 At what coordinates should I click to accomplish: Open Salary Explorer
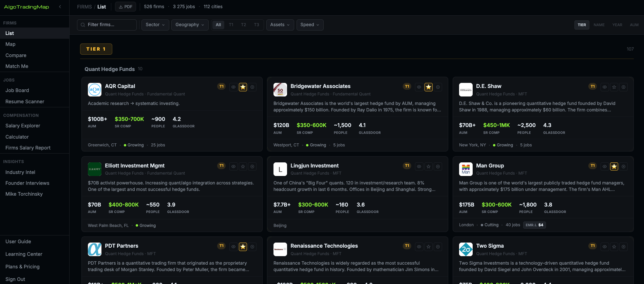[x=35, y=126]
